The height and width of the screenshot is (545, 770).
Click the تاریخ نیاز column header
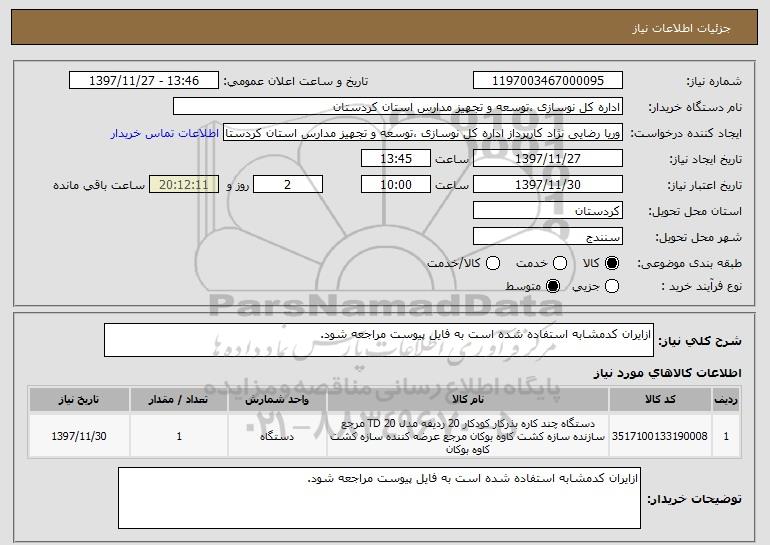[79, 399]
